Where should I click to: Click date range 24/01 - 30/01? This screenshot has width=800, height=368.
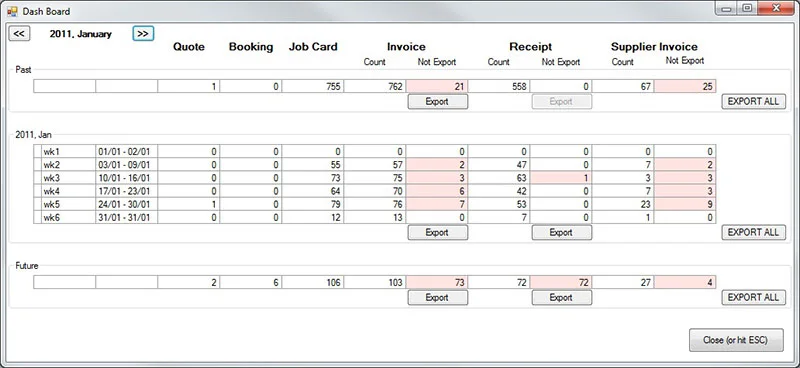tap(127, 205)
